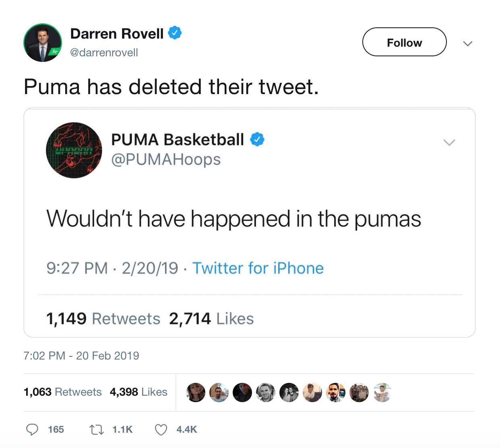The image size is (500, 448).
Task: Open the Twitter for iPhone link
Action: [x=258, y=268]
